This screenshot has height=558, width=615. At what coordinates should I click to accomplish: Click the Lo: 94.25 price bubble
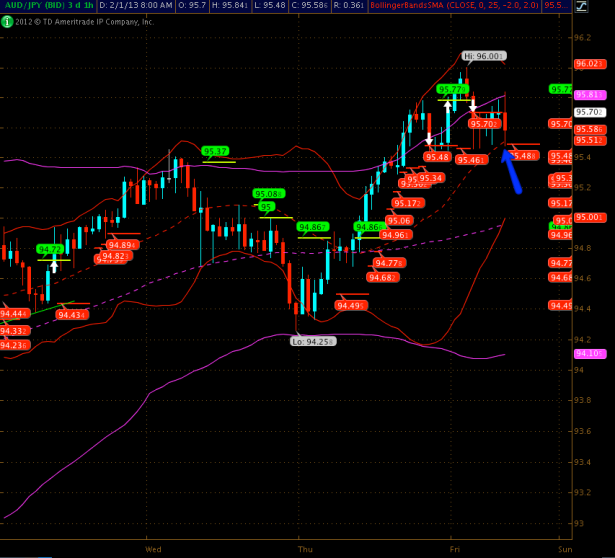click(311, 341)
